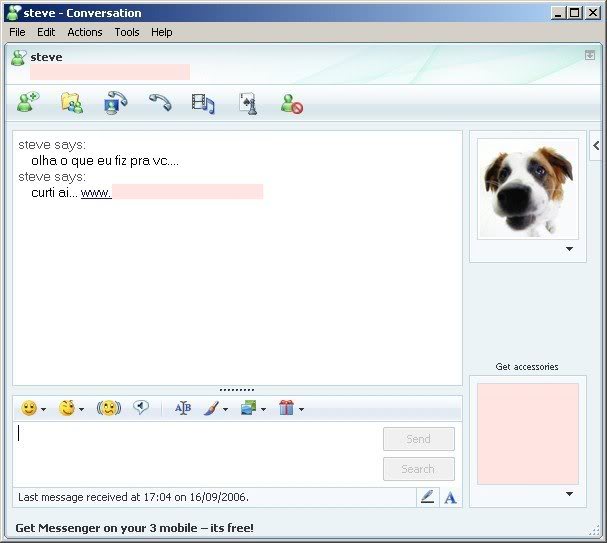Expand gift pack dropdown arrow

click(x=301, y=409)
